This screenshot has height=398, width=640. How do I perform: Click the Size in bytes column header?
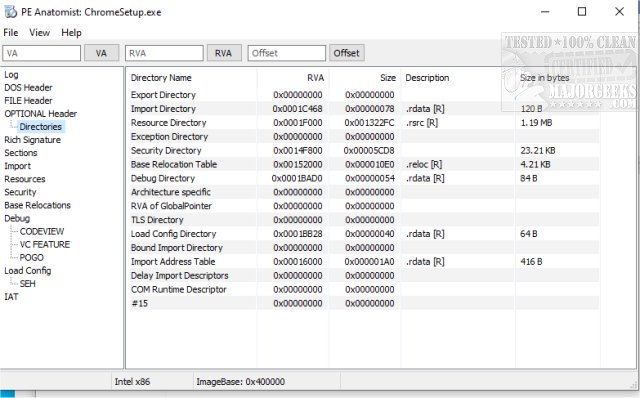[544, 78]
